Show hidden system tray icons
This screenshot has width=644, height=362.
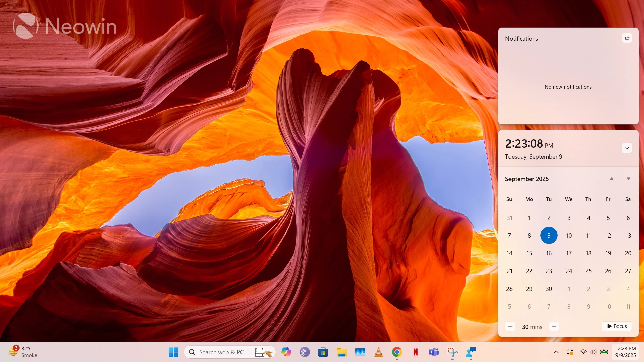(556, 352)
